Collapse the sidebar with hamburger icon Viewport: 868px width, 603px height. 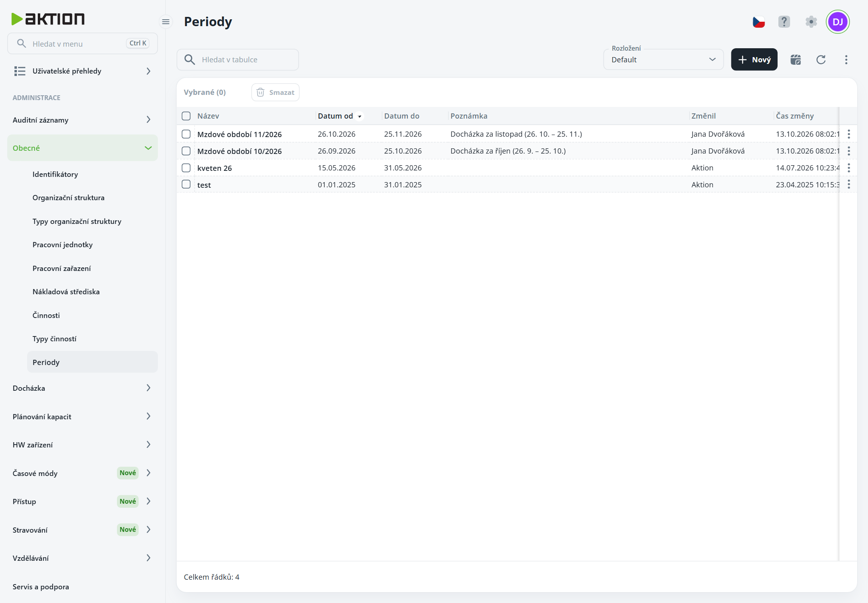(x=166, y=22)
